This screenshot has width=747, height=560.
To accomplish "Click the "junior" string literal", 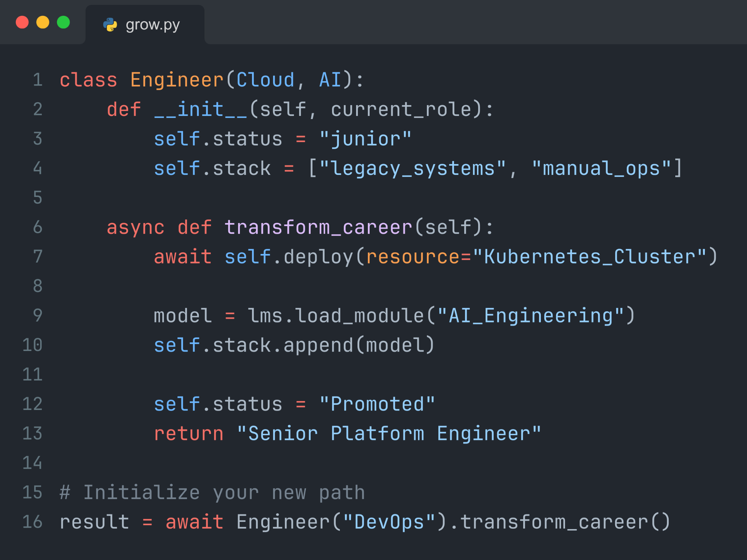I will [x=365, y=139].
